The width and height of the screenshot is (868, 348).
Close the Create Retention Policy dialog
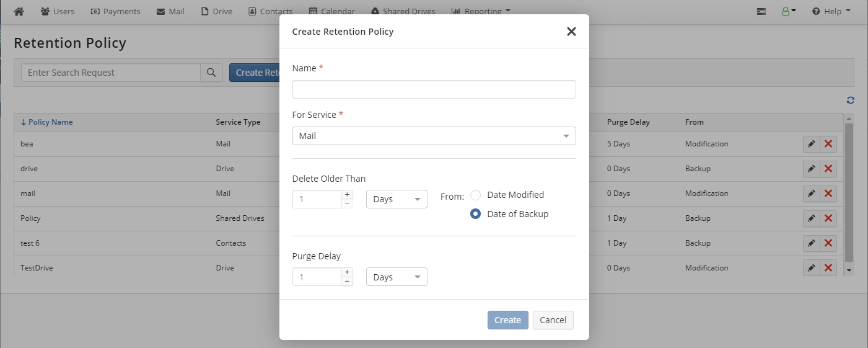tap(571, 32)
